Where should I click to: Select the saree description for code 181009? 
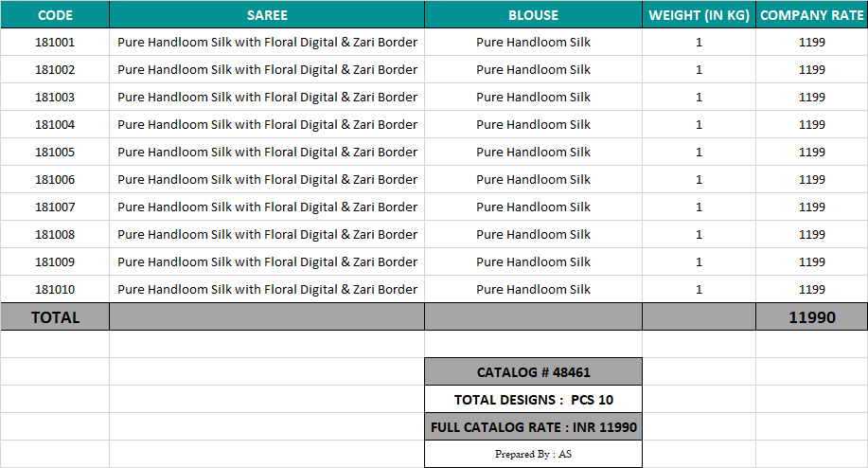(x=267, y=261)
